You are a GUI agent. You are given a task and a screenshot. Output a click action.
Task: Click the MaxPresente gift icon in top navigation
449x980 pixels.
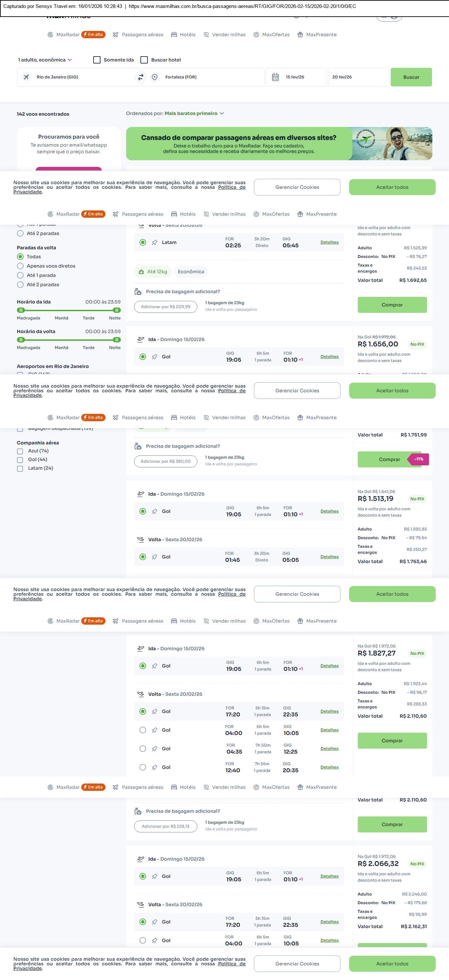300,35
